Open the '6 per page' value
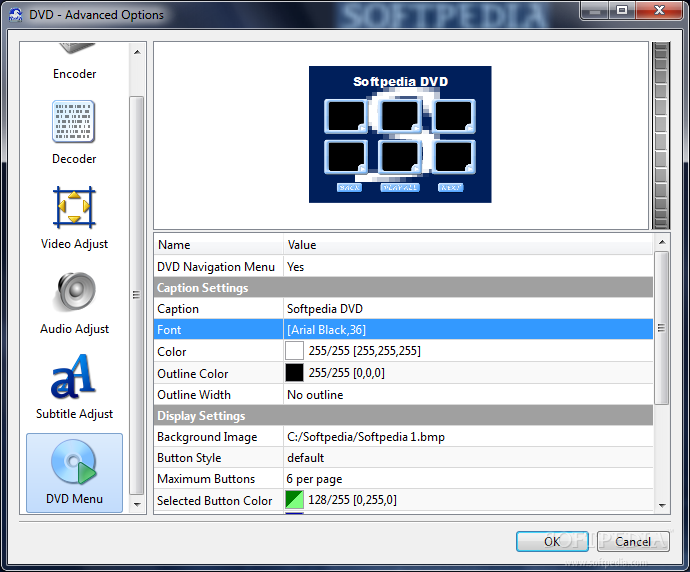This screenshot has height=572, width=690. pos(314,479)
